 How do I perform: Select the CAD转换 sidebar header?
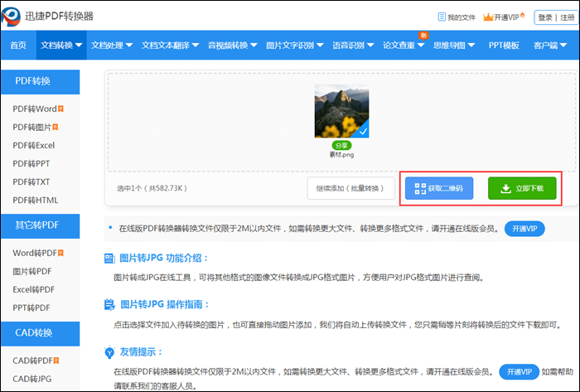(40, 333)
